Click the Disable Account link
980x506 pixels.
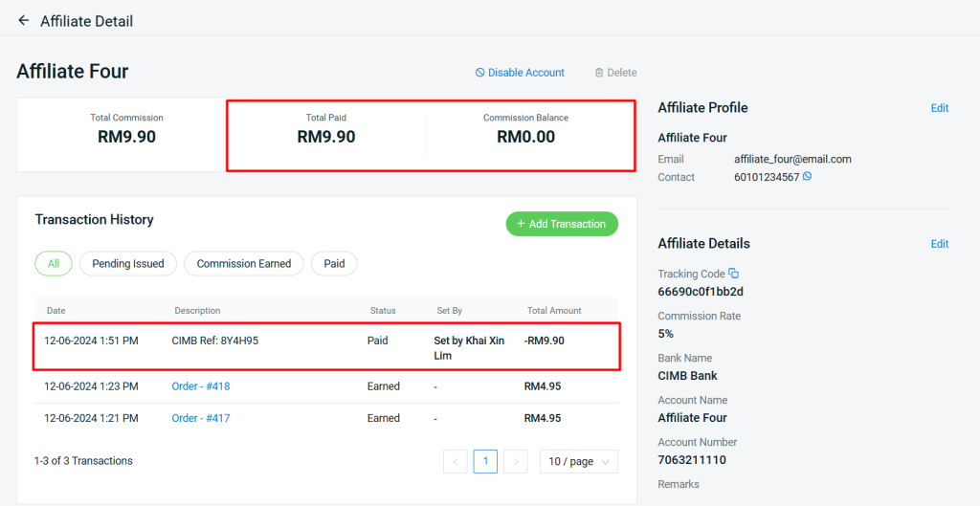point(520,73)
